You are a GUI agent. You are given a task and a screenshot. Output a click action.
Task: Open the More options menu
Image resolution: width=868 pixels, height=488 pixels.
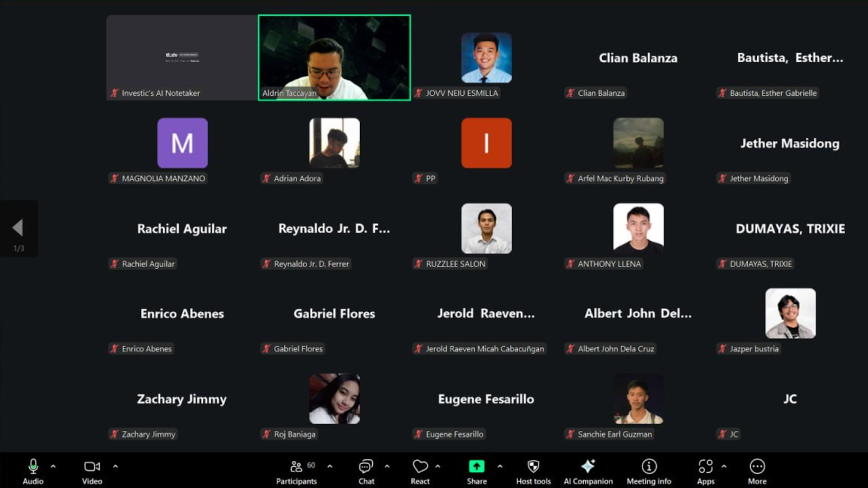757,467
